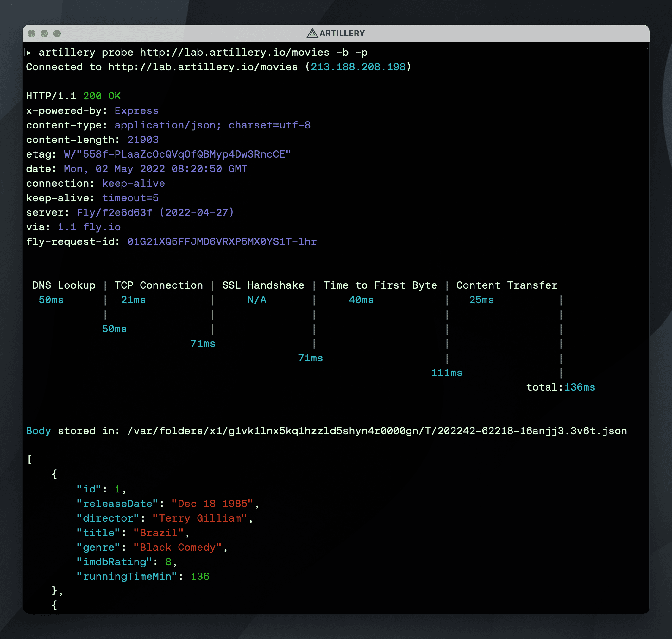Click the cumulative 111ms timing value

[x=447, y=373]
